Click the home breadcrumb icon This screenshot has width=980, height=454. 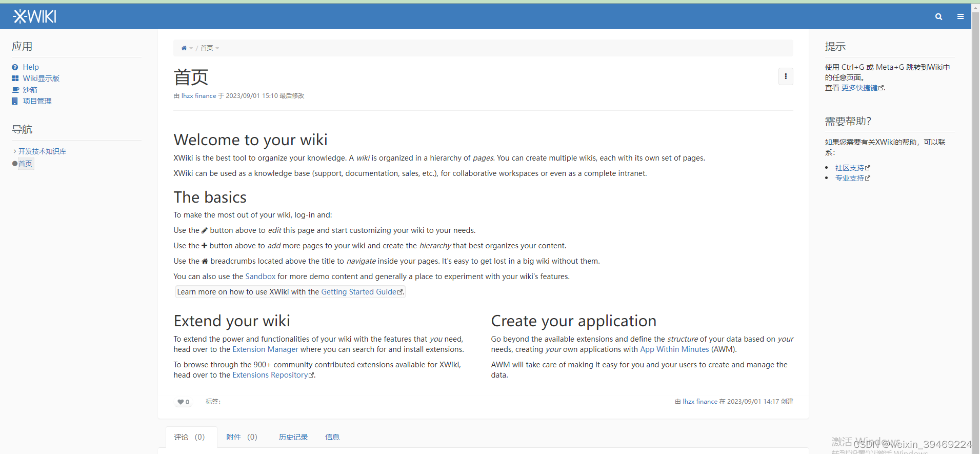184,48
